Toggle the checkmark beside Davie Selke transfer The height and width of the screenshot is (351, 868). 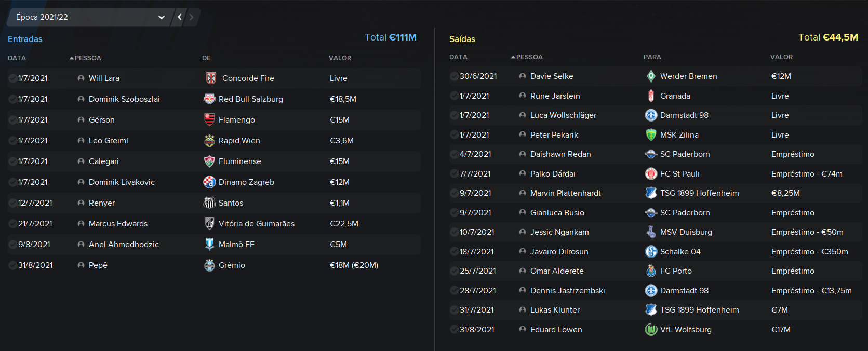(x=454, y=76)
